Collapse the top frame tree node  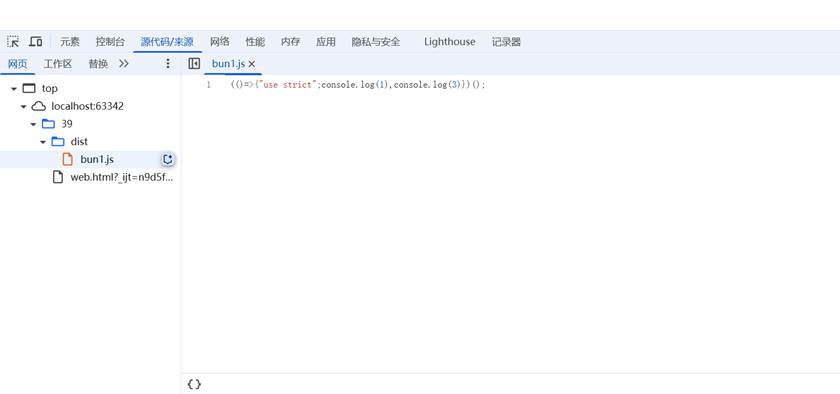tap(14, 89)
